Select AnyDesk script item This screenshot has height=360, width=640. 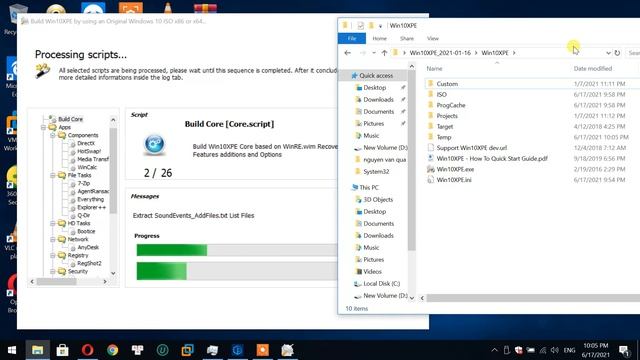(88, 247)
